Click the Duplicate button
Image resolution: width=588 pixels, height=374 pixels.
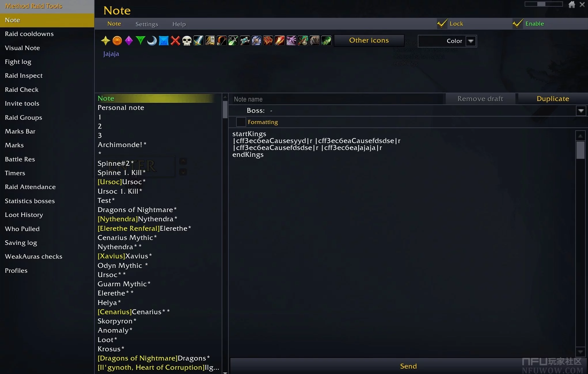click(x=553, y=99)
